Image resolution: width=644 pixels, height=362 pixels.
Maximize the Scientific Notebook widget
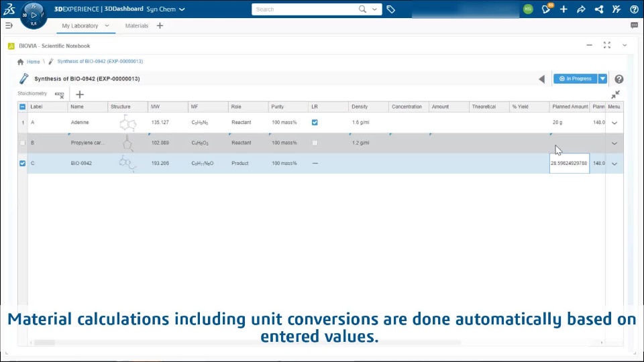[607, 45]
